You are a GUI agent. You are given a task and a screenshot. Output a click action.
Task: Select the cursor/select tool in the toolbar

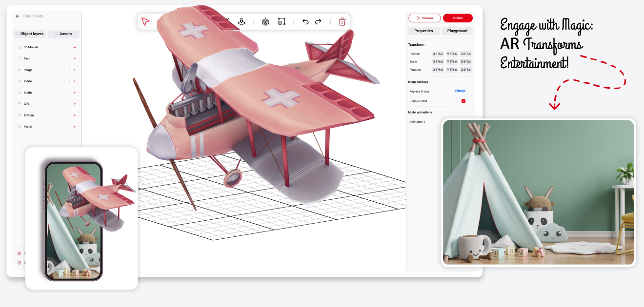pyautogui.click(x=145, y=21)
